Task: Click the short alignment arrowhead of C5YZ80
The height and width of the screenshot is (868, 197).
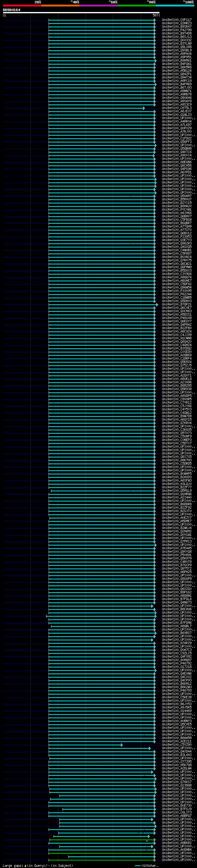Action: [122, 745]
